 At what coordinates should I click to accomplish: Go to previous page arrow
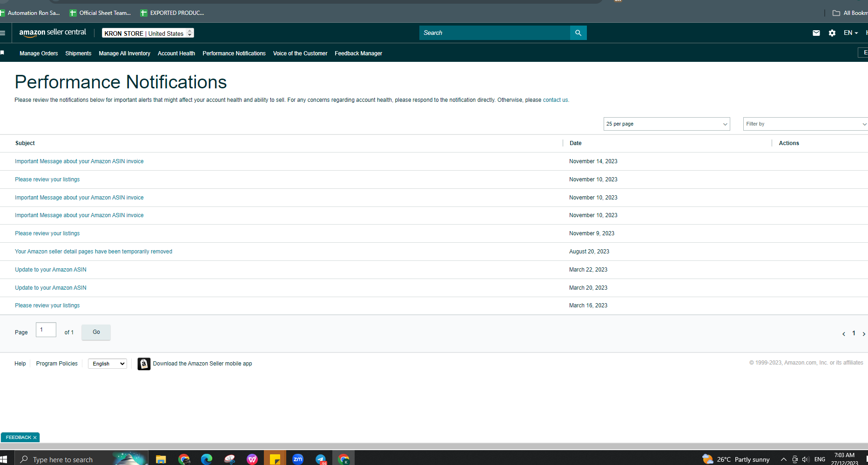pos(843,334)
